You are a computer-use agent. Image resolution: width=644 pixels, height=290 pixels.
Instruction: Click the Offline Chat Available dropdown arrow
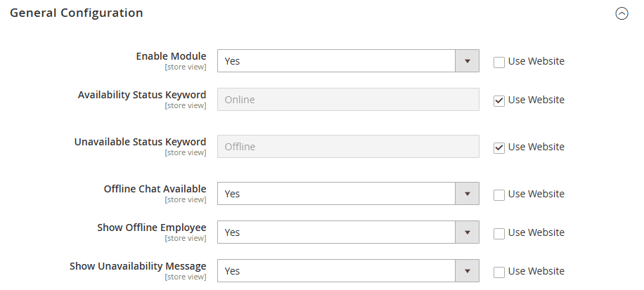click(x=467, y=194)
